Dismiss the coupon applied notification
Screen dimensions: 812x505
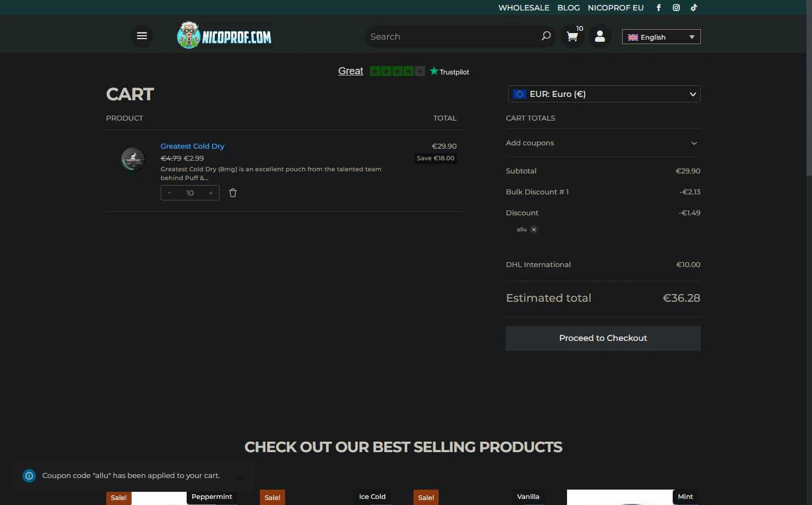tap(239, 476)
